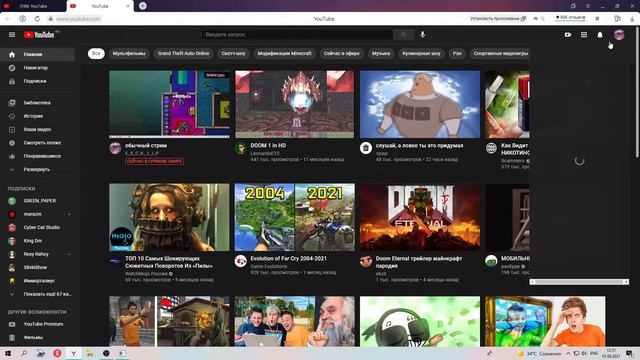640x360 pixels.
Task: Click the YouTube logo
Action: [x=39, y=35]
